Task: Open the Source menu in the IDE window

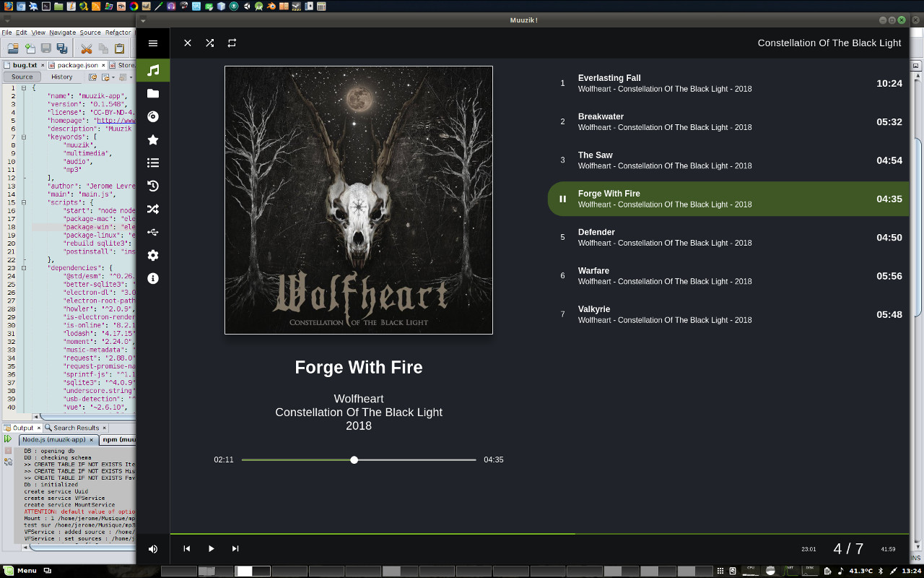Action: [90, 33]
